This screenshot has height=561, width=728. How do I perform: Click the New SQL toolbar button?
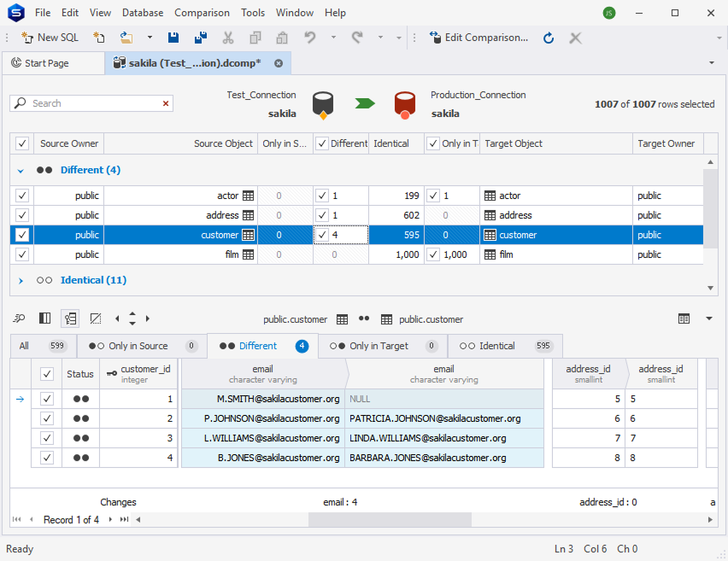point(50,38)
